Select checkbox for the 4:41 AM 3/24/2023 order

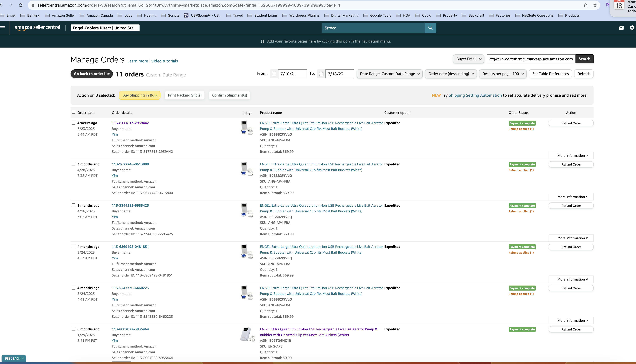[x=73, y=288]
